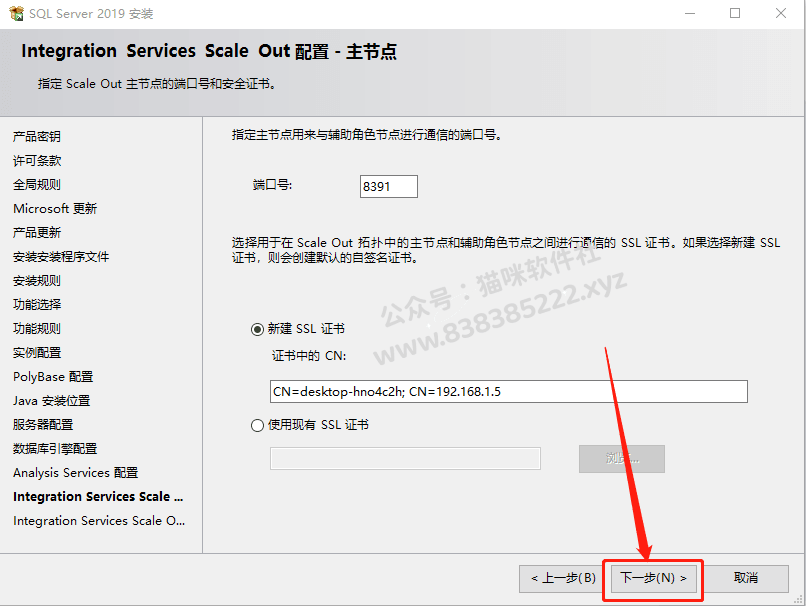Select 安装安装程序文件 step in sidebar
The width and height of the screenshot is (806, 606).
[61, 256]
